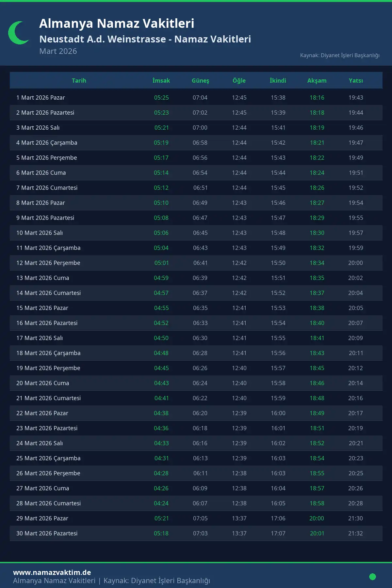Screen dimensions: 392x588
Task: Click the Almanya Namaz Vakitleri main title
Action: [x=117, y=24]
